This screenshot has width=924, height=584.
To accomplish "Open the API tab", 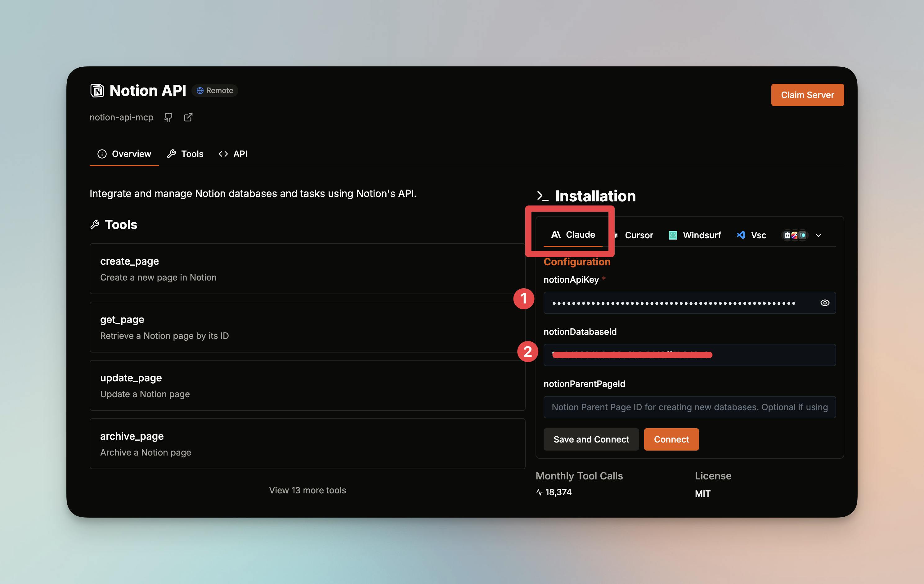I will 233,154.
